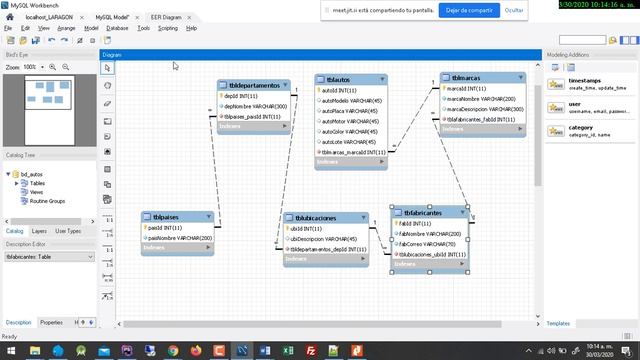
Task: Create a new model file toolbar icon
Action: point(11,40)
